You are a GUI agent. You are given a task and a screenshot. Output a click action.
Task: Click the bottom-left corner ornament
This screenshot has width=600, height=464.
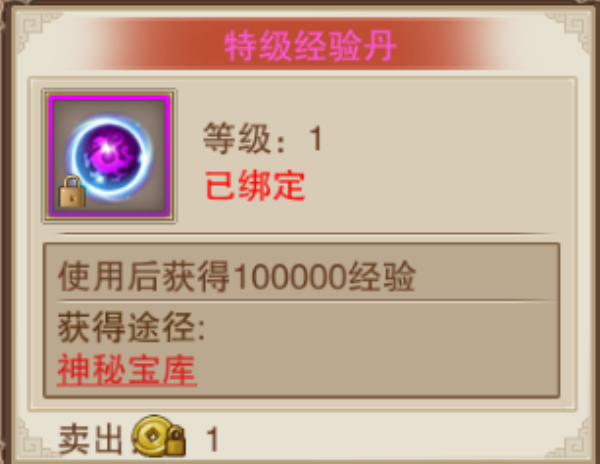click(x=33, y=438)
